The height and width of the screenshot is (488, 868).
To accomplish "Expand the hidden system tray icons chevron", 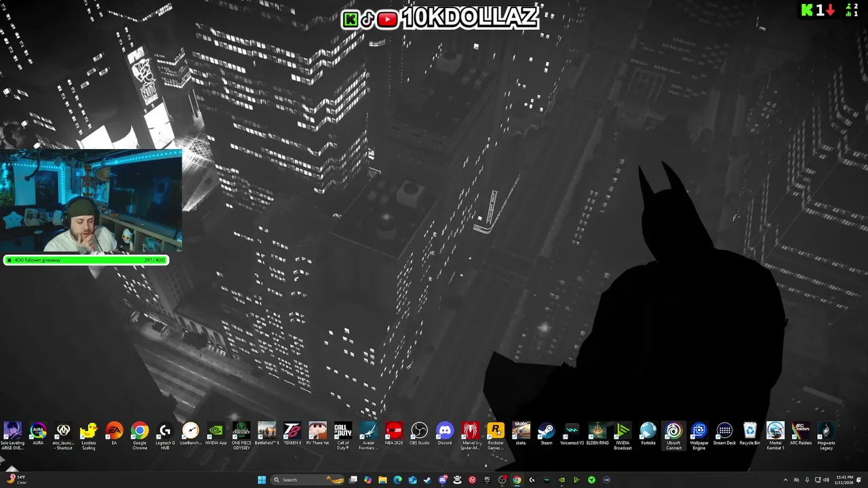I will [x=785, y=480].
